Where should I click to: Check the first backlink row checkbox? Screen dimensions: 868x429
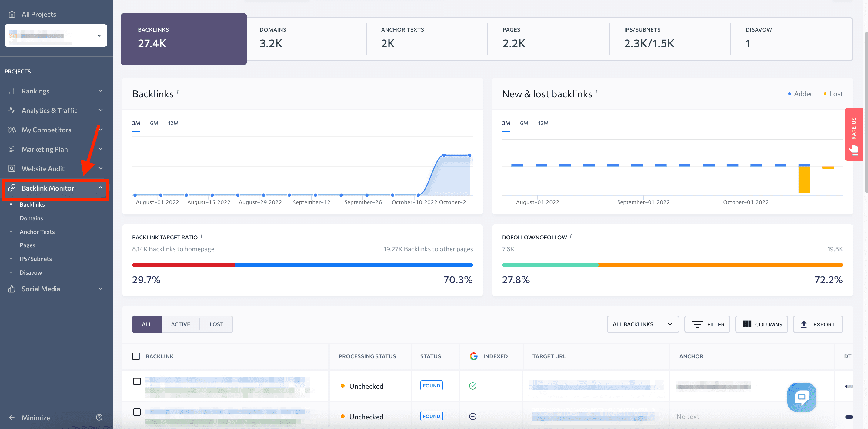click(136, 381)
